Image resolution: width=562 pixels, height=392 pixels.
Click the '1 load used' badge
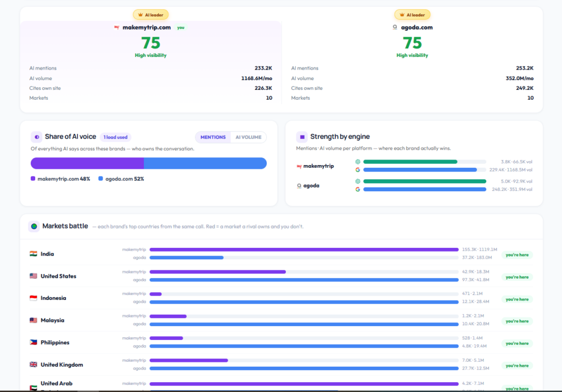115,137
